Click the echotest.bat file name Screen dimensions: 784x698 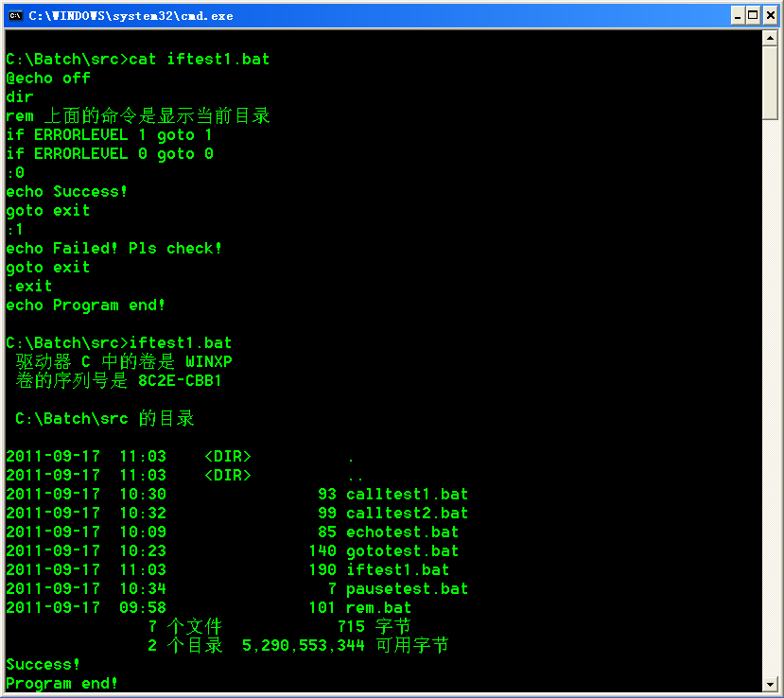pos(402,532)
